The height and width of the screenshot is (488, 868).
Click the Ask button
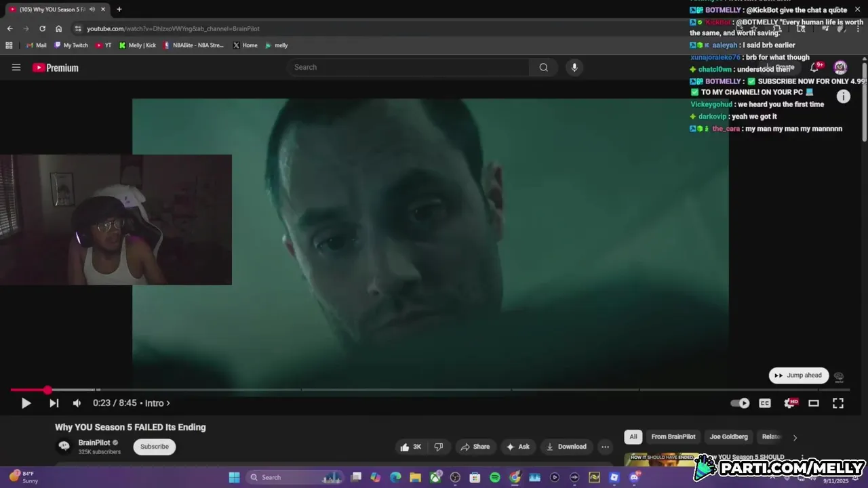[517, 447]
